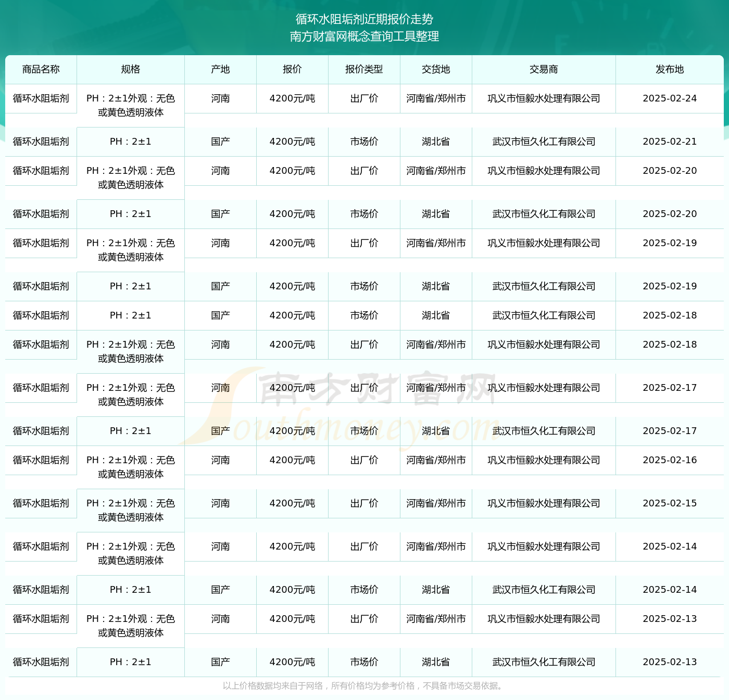Select 巩义市恒毅水处理有限公司 in the 2025-02-24 row
Screen dimensions: 729x700
[544, 98]
